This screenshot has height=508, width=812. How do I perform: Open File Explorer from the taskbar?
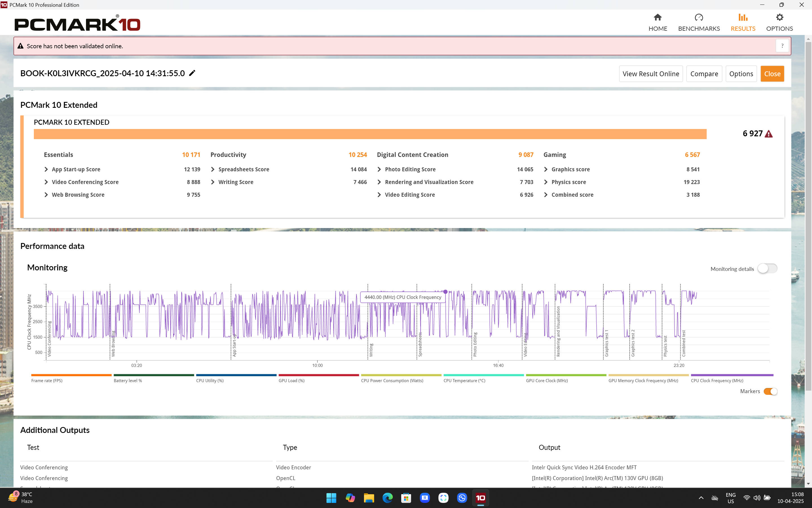pos(369,498)
